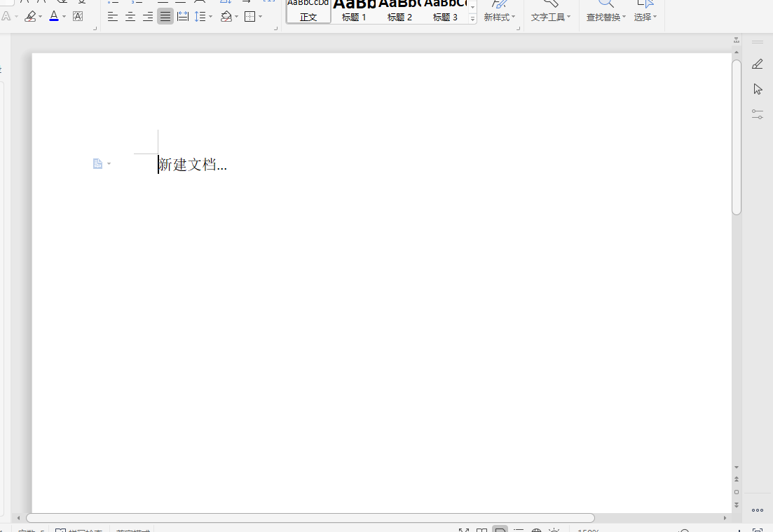Center-align the paragraph
This screenshot has height=532, width=773.
coord(130,17)
